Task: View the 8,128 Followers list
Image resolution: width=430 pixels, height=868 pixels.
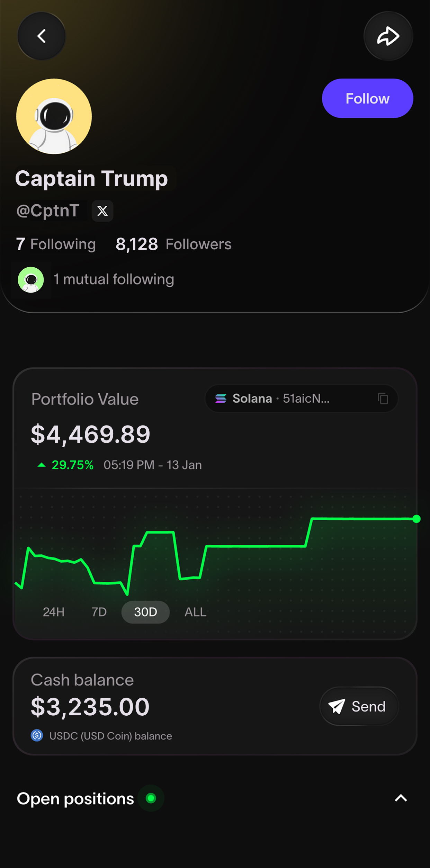Action: pos(173,244)
